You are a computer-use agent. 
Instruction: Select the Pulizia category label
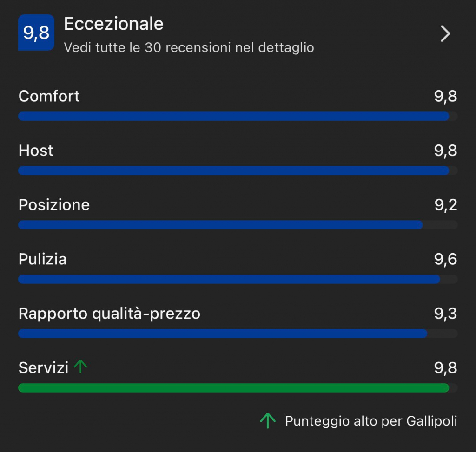click(x=42, y=259)
